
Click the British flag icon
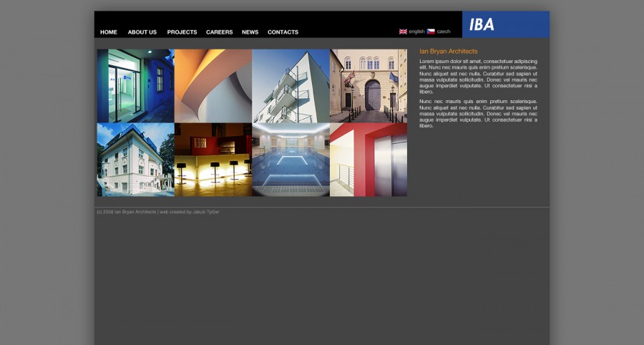click(403, 31)
